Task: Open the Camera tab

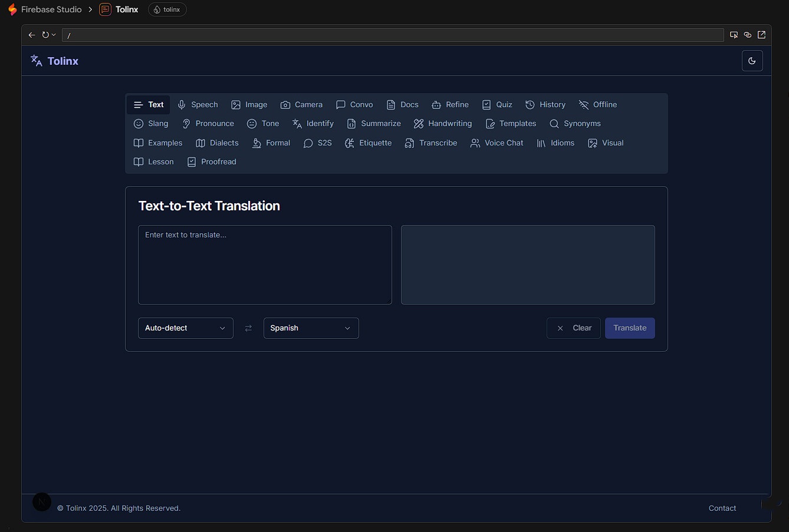Action: (301, 105)
